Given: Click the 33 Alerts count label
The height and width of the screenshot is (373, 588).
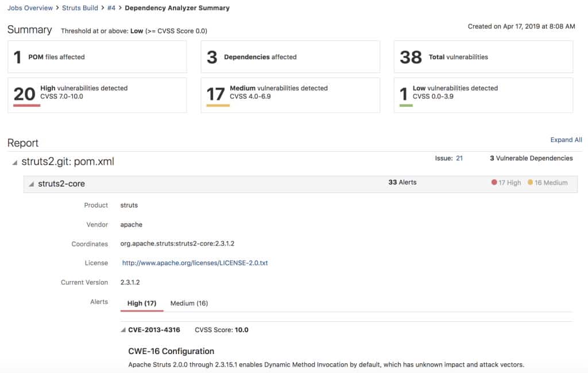Looking at the screenshot, I should [403, 182].
